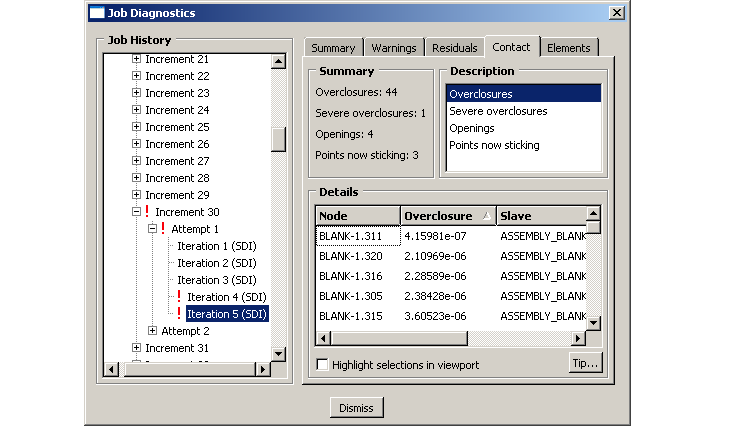Open the Elements tab
The width and height of the screenshot is (736, 426).
568,48
